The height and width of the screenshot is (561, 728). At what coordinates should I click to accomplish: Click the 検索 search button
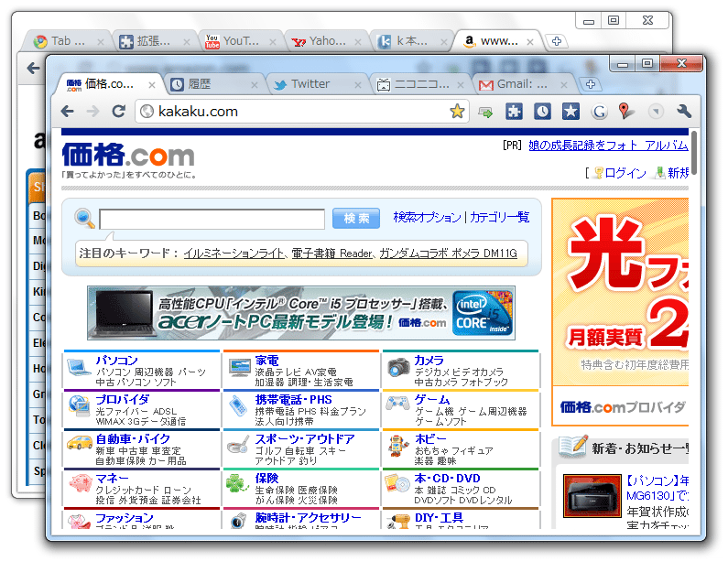point(356,218)
